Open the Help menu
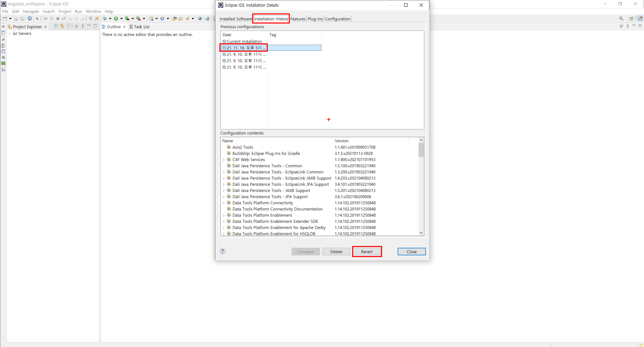The height and width of the screenshot is (347, 644). pyautogui.click(x=109, y=11)
